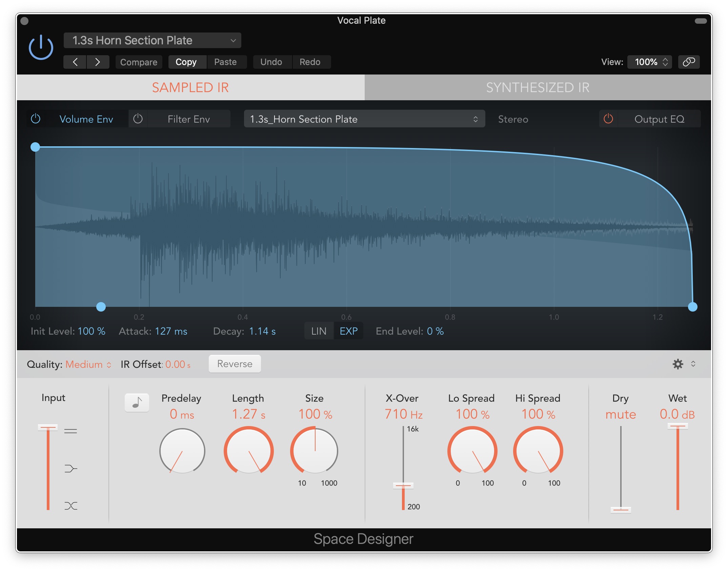Click the Wet level slider handle

678,426
